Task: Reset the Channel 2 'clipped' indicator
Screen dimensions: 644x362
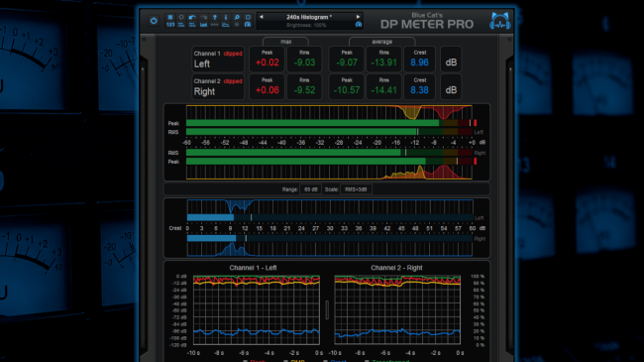Action: [233, 81]
